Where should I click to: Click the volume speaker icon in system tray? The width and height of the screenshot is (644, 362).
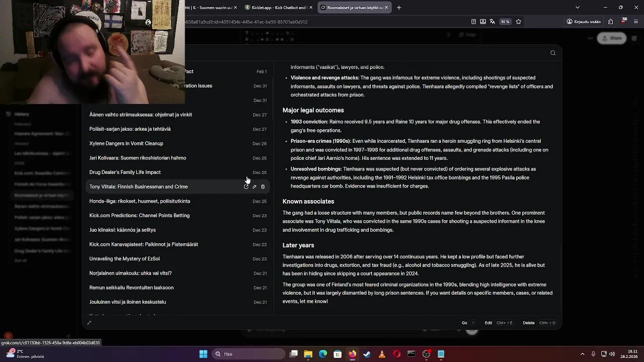click(x=612, y=354)
